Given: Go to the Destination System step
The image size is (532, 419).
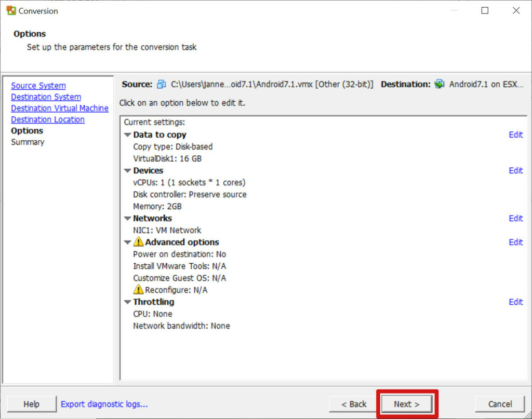Looking at the screenshot, I should point(46,97).
